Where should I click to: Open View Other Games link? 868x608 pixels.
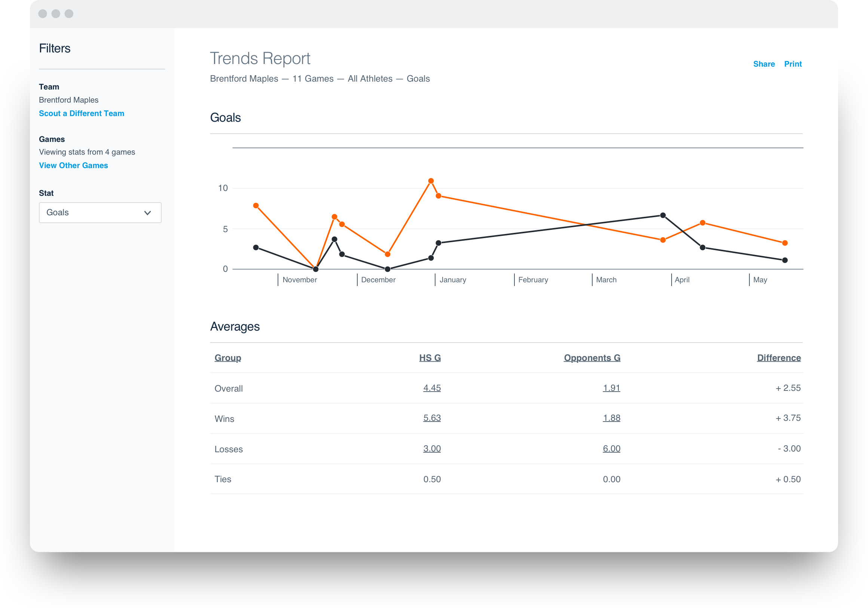point(73,165)
